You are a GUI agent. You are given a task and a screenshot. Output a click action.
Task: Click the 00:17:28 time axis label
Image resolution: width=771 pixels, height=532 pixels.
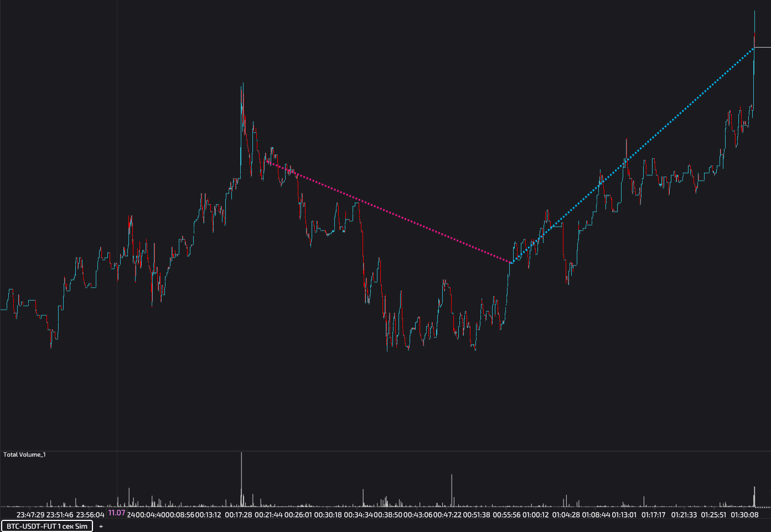coord(239,514)
